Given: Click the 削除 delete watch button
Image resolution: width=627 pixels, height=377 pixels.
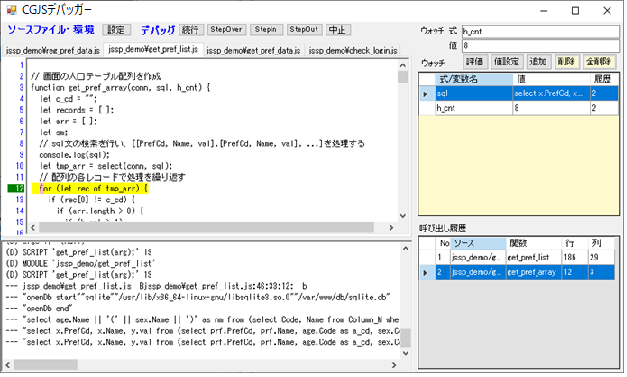Looking at the screenshot, I should tap(567, 62).
